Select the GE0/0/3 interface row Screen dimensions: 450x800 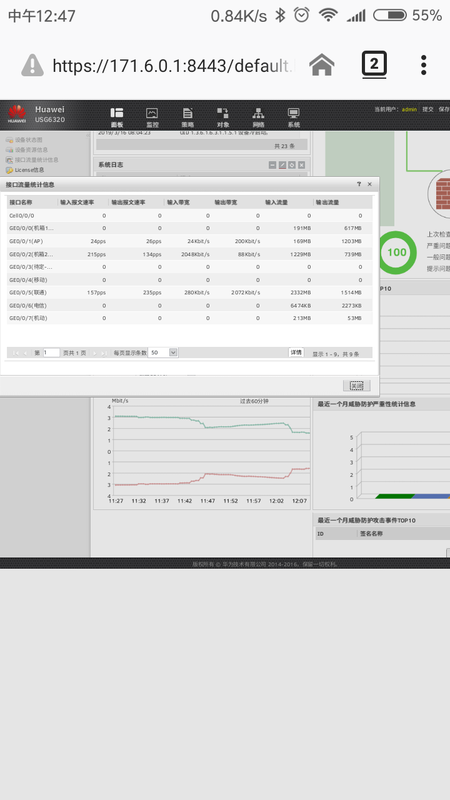click(x=189, y=267)
